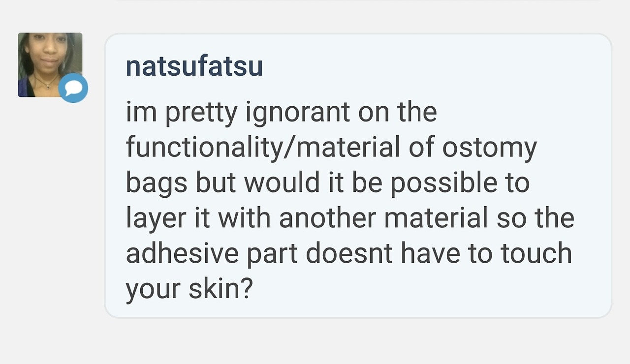Click the word "touch" in the message
Image resolution: width=630 pixels, height=364 pixels.
point(536,253)
